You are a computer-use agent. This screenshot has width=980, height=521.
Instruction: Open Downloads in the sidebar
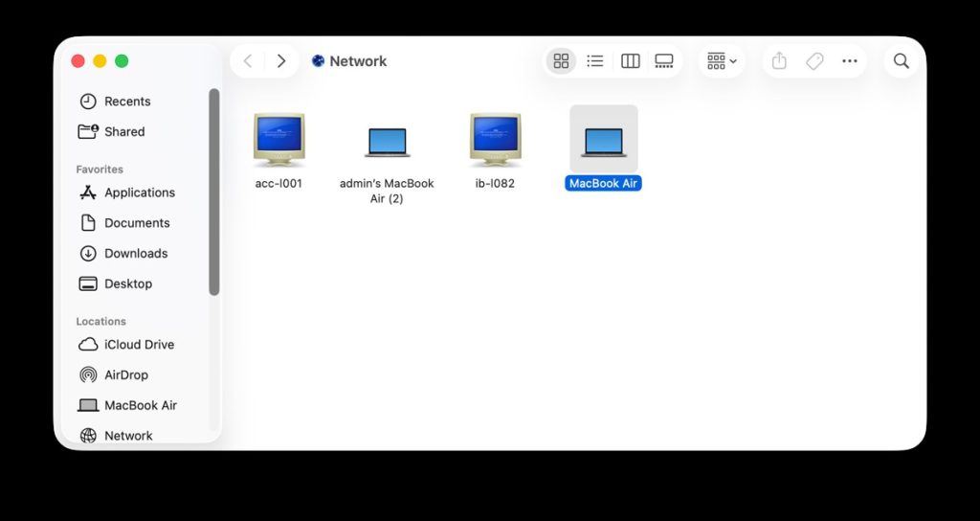click(136, 253)
